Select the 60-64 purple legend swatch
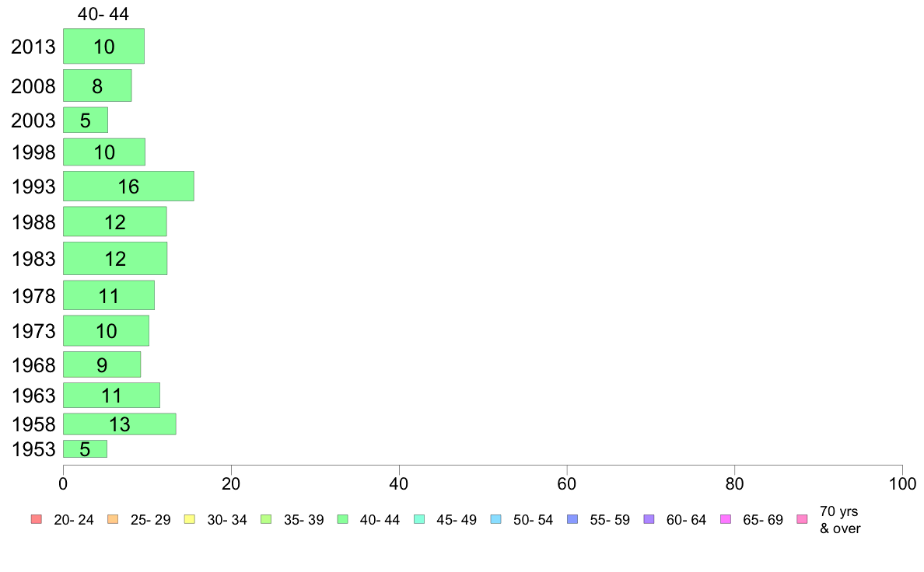 coord(649,519)
